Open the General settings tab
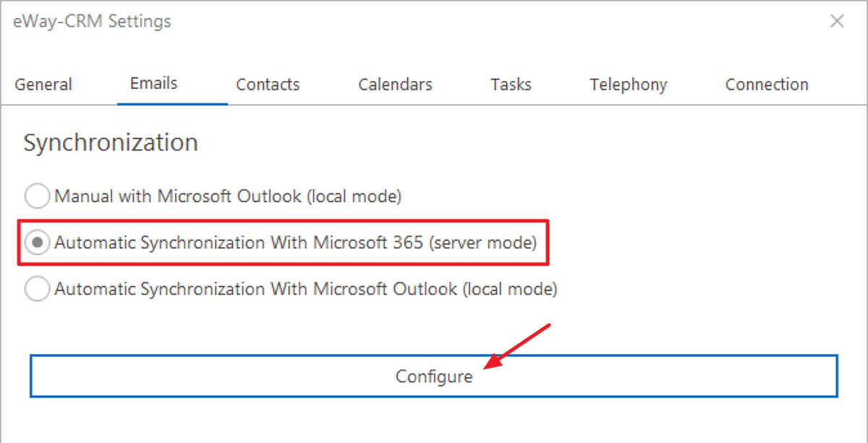This screenshot has height=443, width=868. (x=43, y=85)
